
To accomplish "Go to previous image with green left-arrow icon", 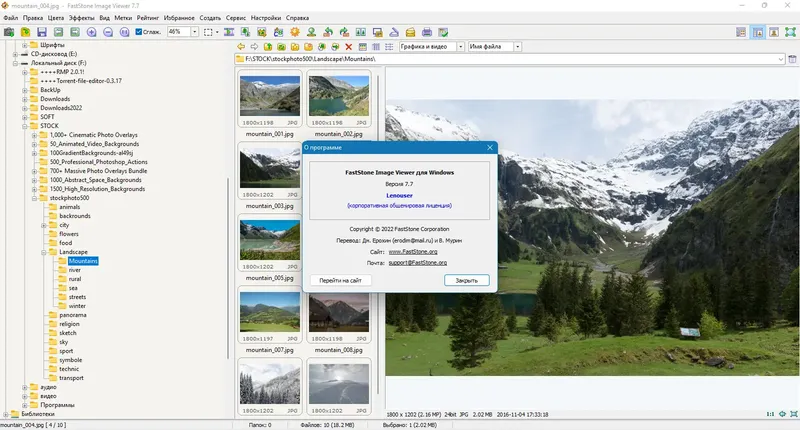I will [x=59, y=32].
